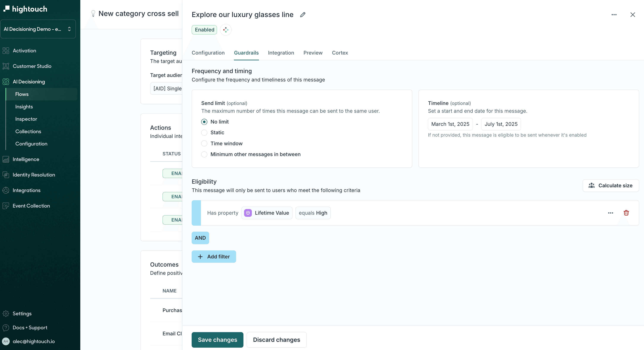The height and width of the screenshot is (350, 644).
Task: Switch to the Preview tab
Action: pos(313,53)
